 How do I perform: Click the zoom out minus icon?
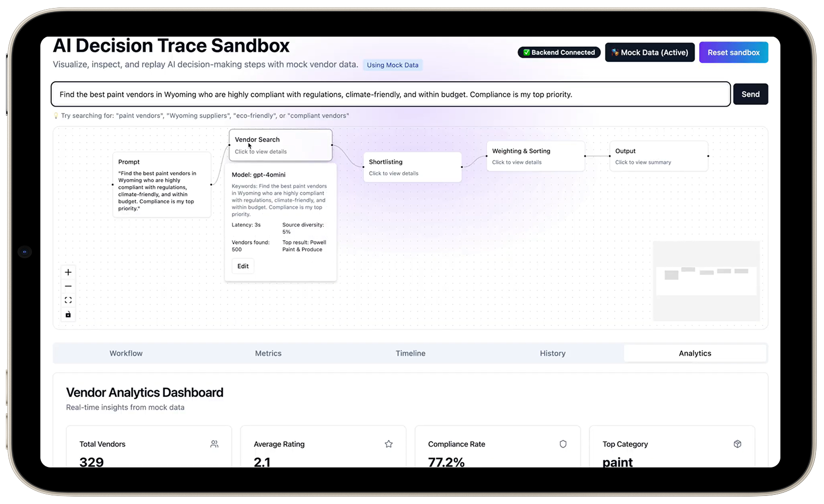pos(68,286)
